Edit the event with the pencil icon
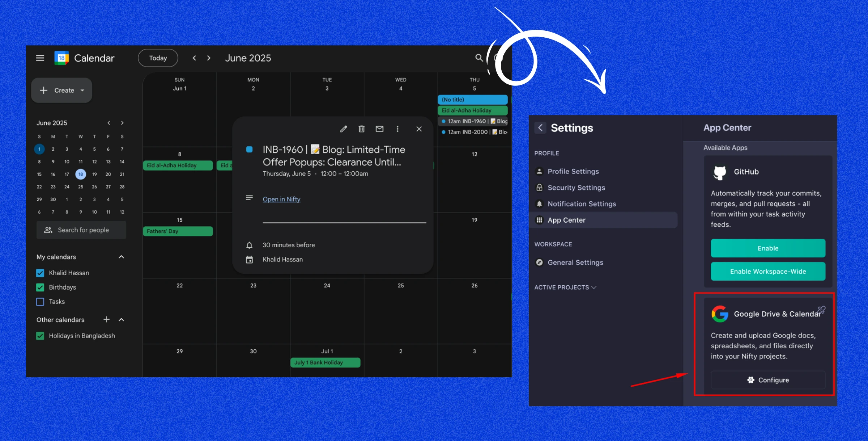868x441 pixels. click(x=344, y=129)
